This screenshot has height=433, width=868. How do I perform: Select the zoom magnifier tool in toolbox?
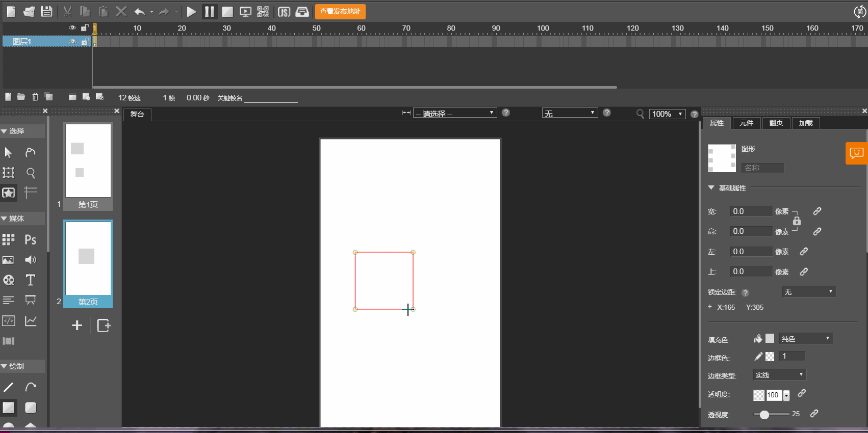[31, 173]
